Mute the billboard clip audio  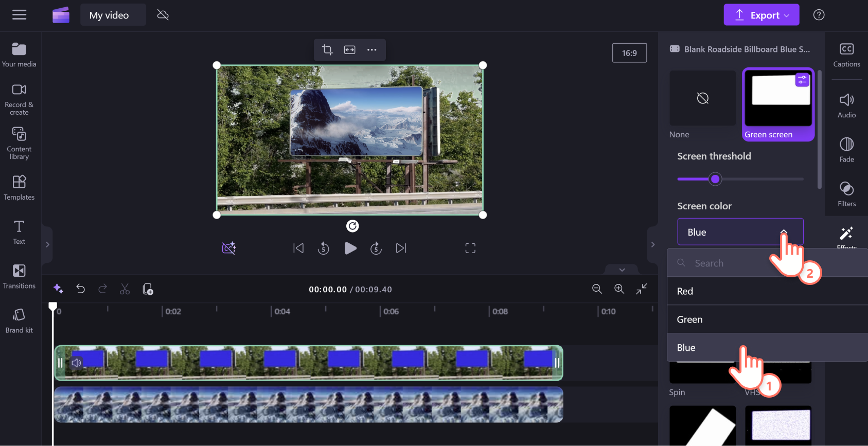click(x=77, y=363)
